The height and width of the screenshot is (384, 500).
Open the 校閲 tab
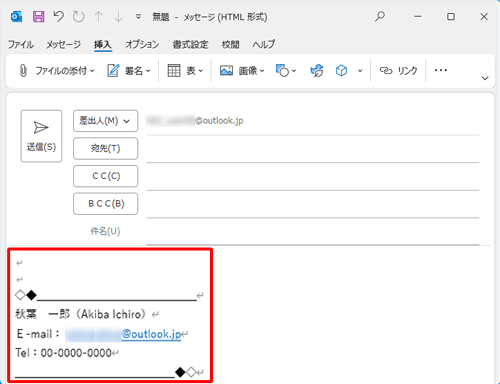coord(230,44)
